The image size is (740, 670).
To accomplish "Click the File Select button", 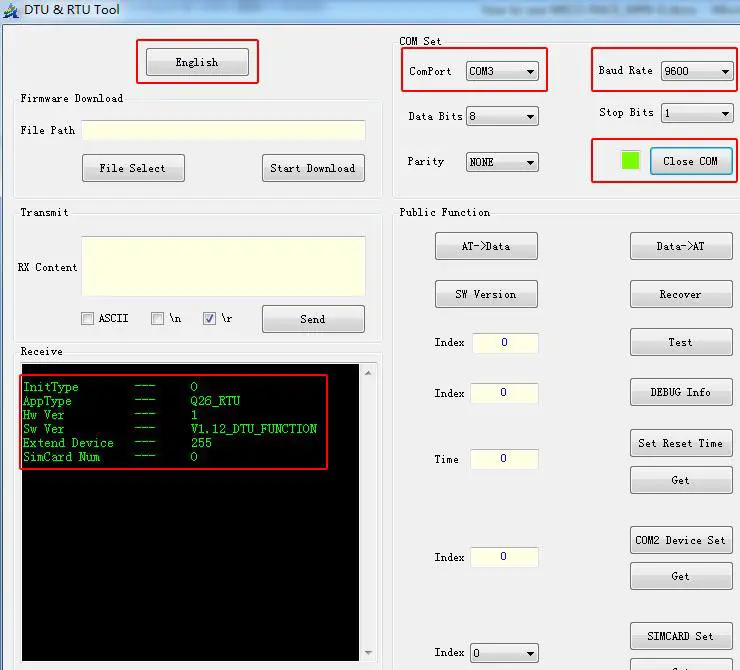I will 133,168.
